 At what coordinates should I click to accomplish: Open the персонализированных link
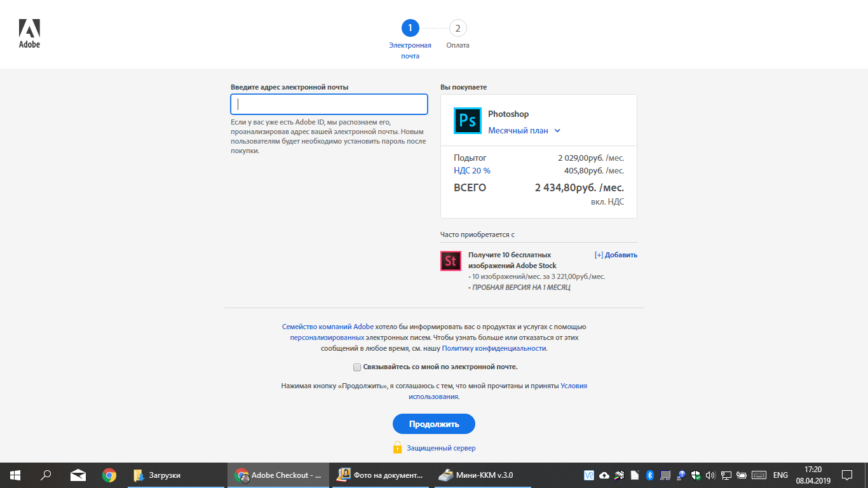[327, 337]
